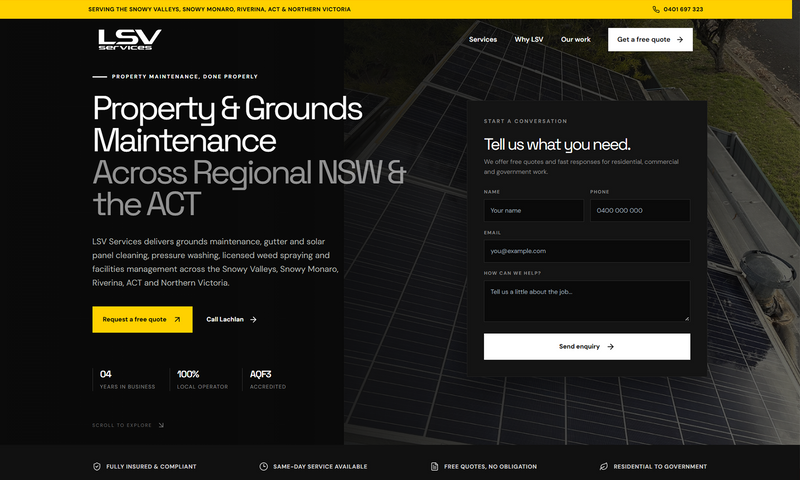Screen dimensions: 800x480
Task: Go to the Our work nav item
Action: [576, 39]
